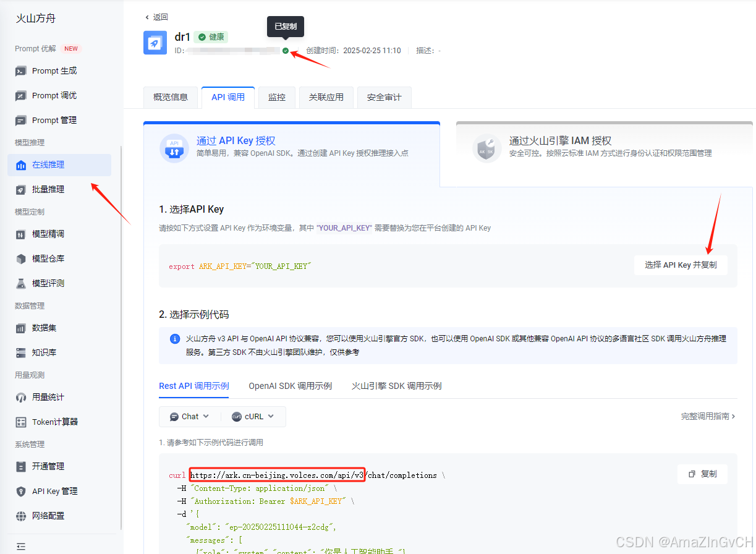Click the API Key authorization cloud icon
Screen dimensions: 756x554
[174, 148]
